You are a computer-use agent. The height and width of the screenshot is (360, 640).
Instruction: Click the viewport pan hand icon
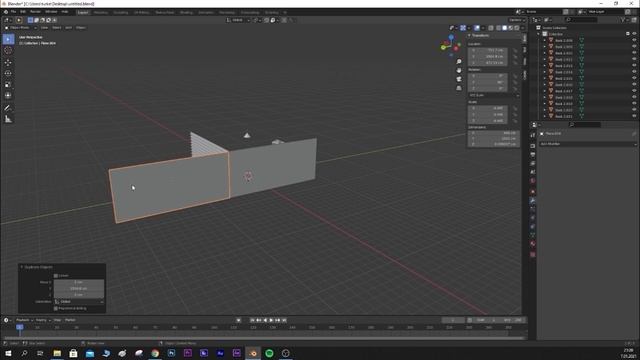click(x=459, y=71)
